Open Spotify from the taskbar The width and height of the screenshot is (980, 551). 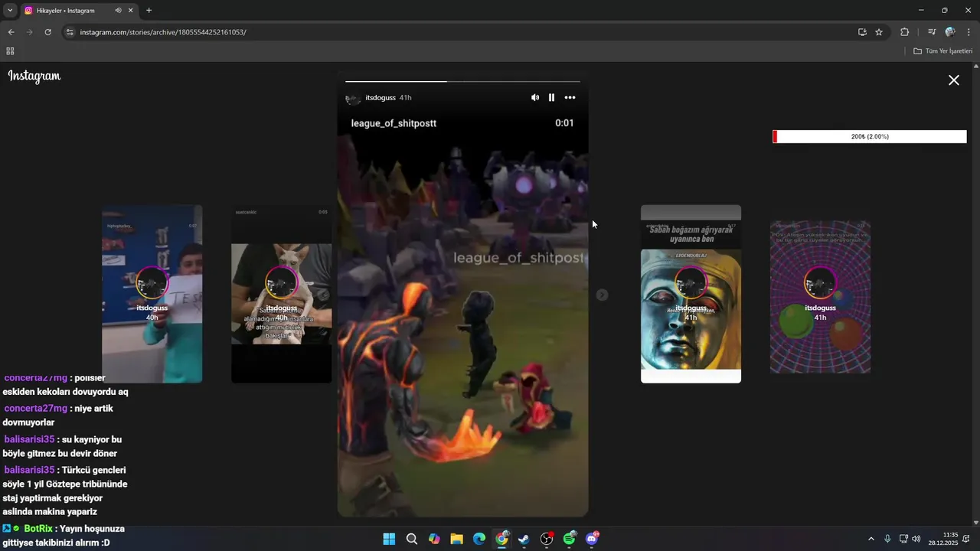coord(570,539)
